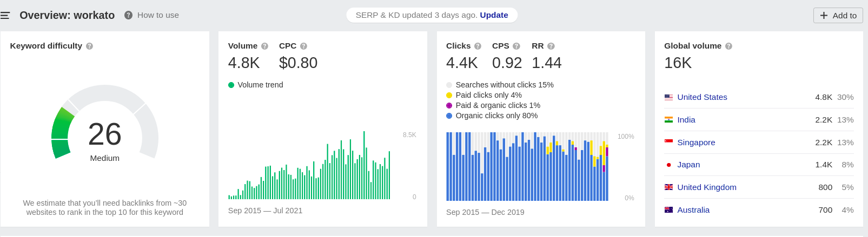The width and height of the screenshot is (868, 237).
Task: Click the United Kingdom flag icon
Action: [x=668, y=187]
